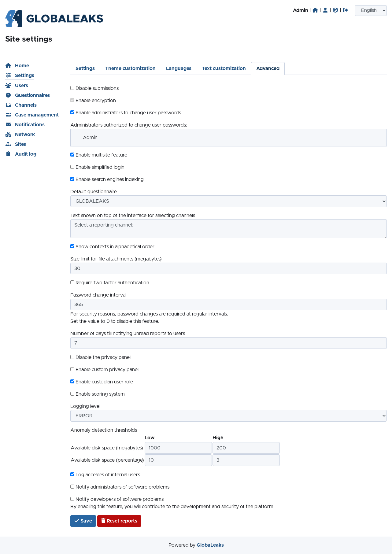Uncheck Enable custodian user role

click(72, 382)
